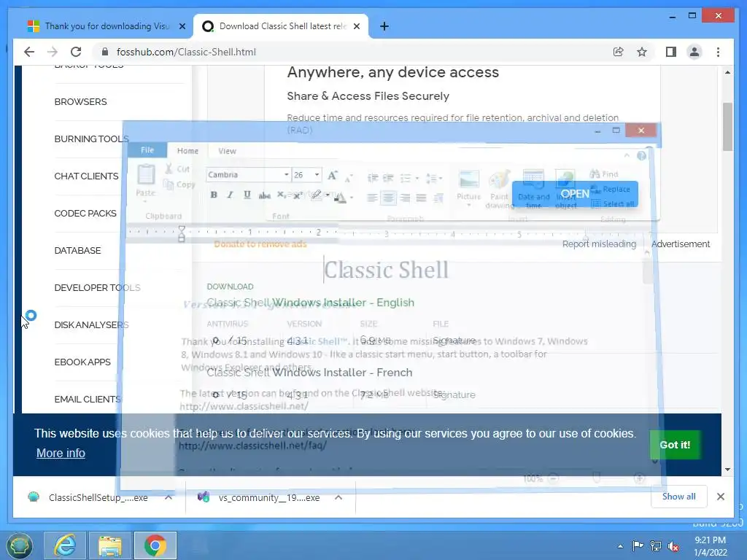The width and height of the screenshot is (747, 560).
Task: Toggle Strikethrough in WordPad
Action: pyautogui.click(x=264, y=195)
